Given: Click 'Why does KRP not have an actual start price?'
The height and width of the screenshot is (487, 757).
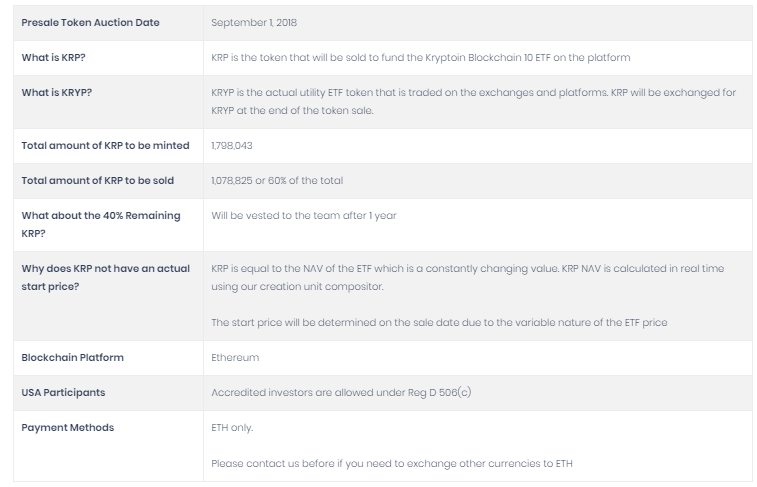Looking at the screenshot, I should [106, 278].
